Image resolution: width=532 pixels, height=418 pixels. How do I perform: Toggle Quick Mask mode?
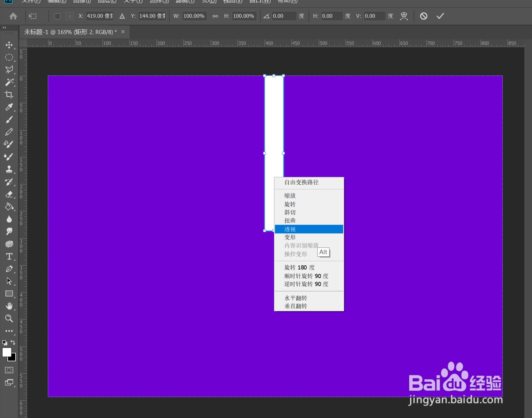pos(9,370)
